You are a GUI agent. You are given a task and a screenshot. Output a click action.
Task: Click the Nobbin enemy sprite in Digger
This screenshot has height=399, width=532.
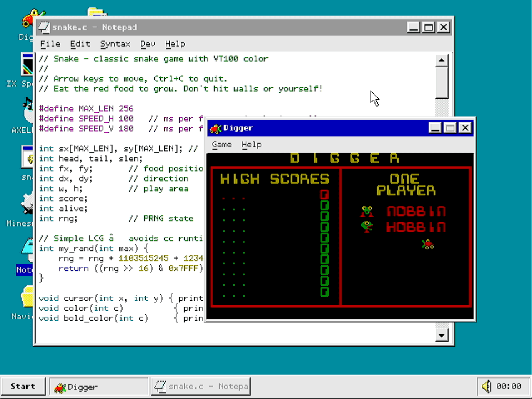coord(367,211)
